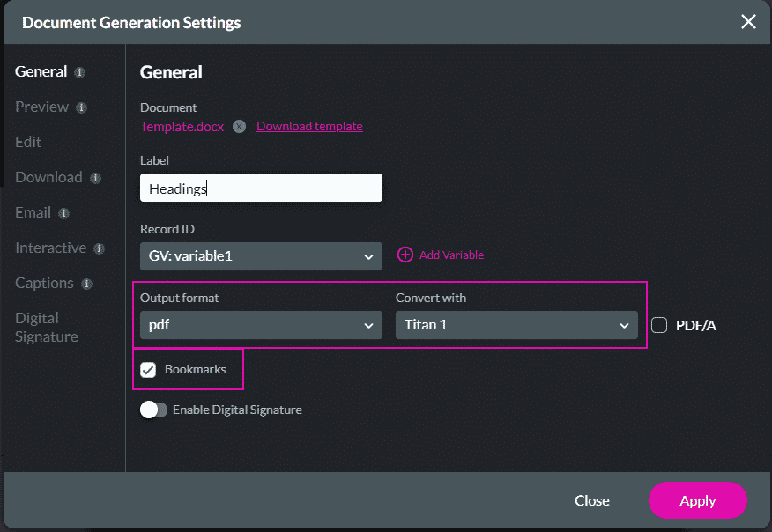The width and height of the screenshot is (772, 532).
Task: Turn on Enable Digital Signature toggle
Action: click(153, 410)
